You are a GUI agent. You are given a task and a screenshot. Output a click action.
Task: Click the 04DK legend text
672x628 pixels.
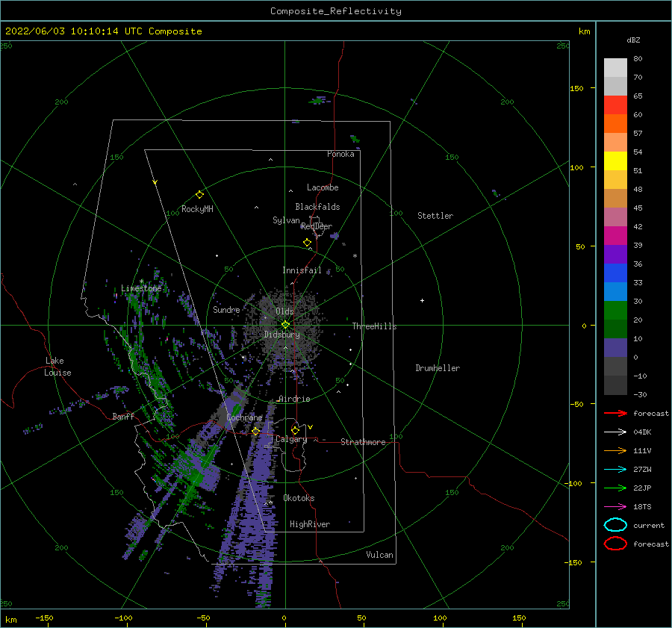coord(642,432)
